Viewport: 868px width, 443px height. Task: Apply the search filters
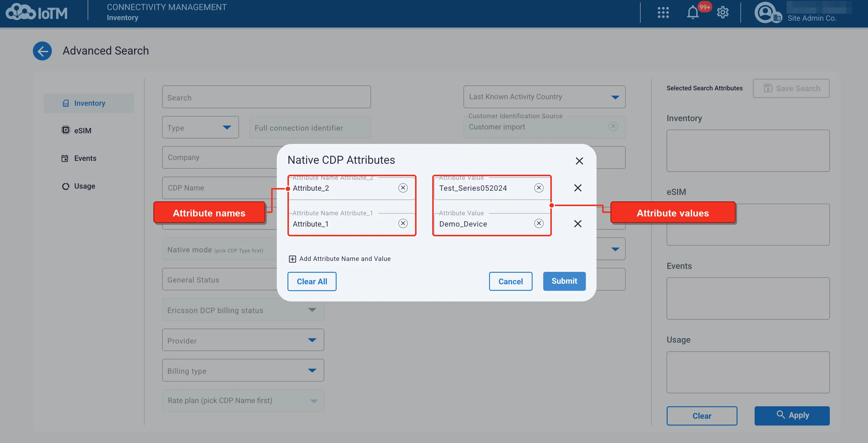pyautogui.click(x=792, y=416)
